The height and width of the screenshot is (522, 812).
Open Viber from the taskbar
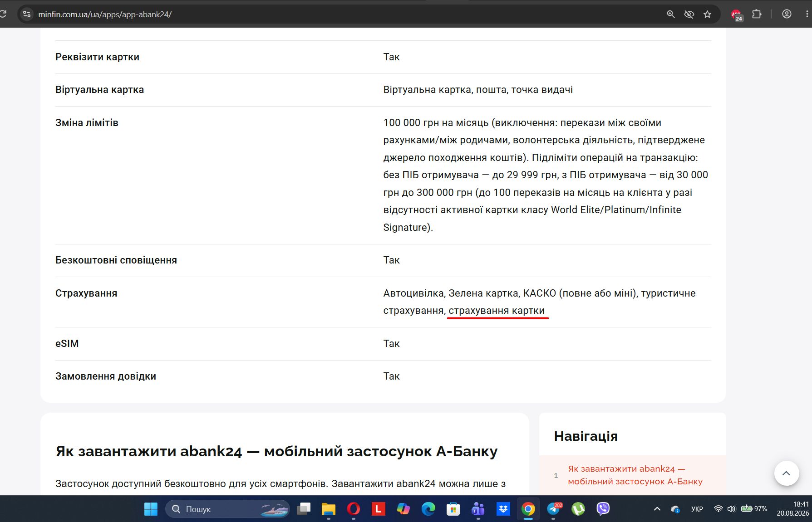[603, 509]
